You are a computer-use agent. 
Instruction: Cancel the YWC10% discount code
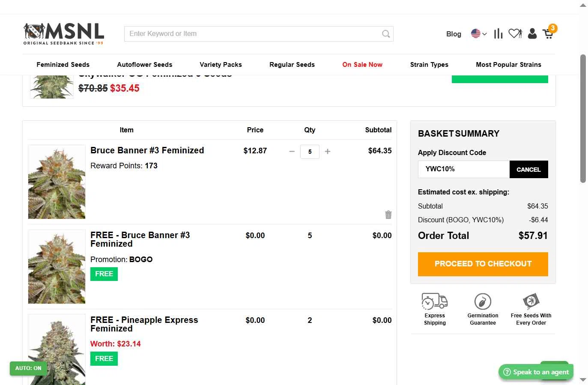pos(528,170)
